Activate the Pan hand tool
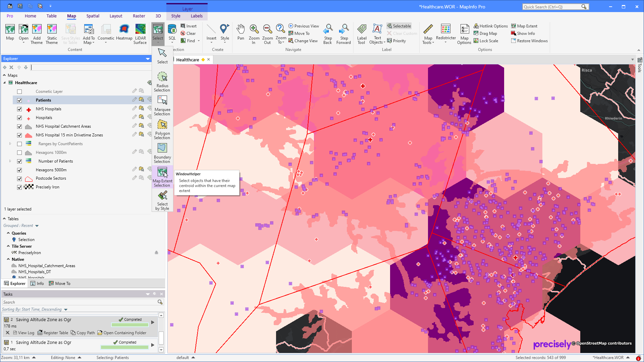 pos(241,33)
